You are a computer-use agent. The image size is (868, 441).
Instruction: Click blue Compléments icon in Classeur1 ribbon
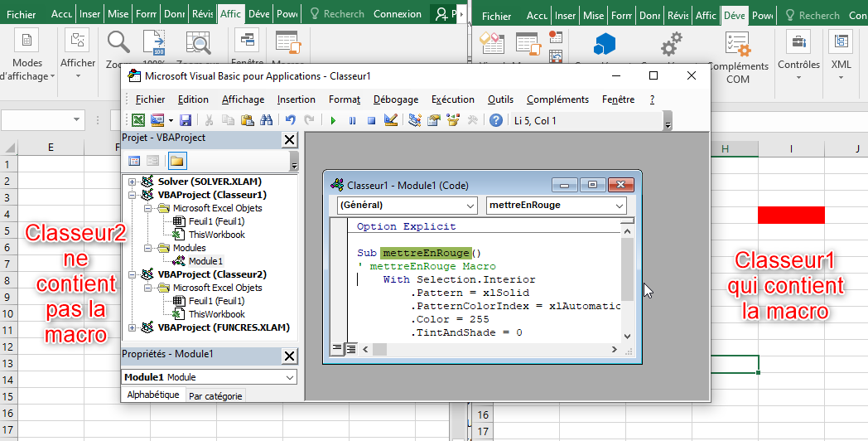click(x=605, y=44)
